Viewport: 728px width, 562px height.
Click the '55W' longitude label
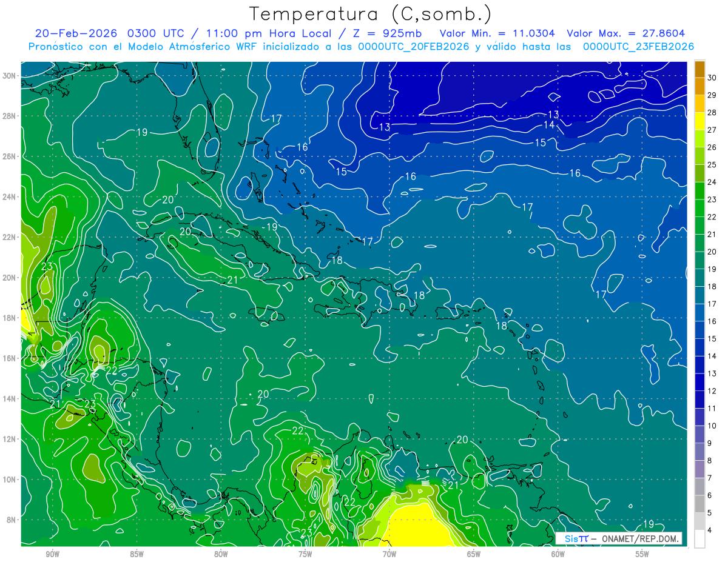click(642, 554)
